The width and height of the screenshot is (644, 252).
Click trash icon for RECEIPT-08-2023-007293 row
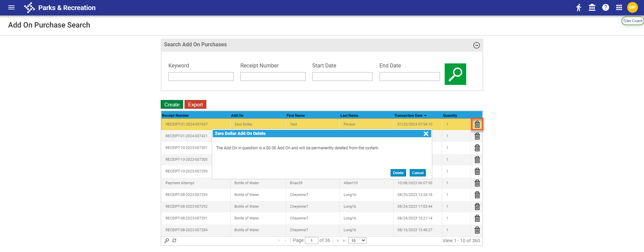coord(477,195)
